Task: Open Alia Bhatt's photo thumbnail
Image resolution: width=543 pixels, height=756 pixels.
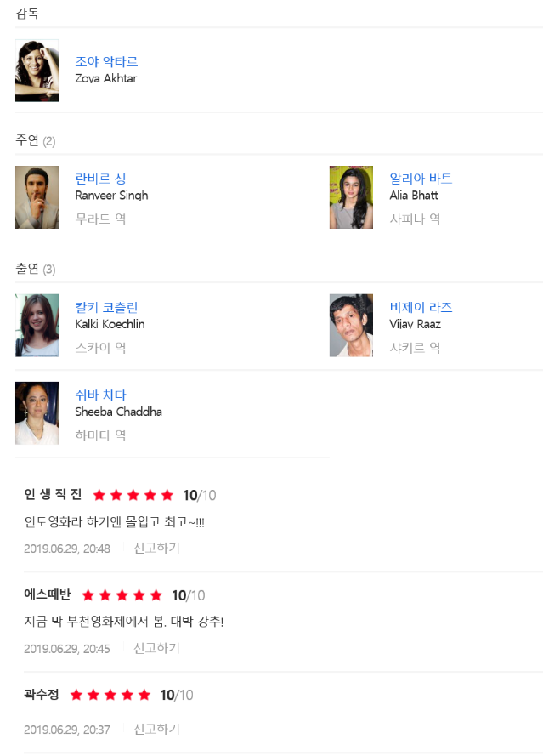Action: coord(351,197)
